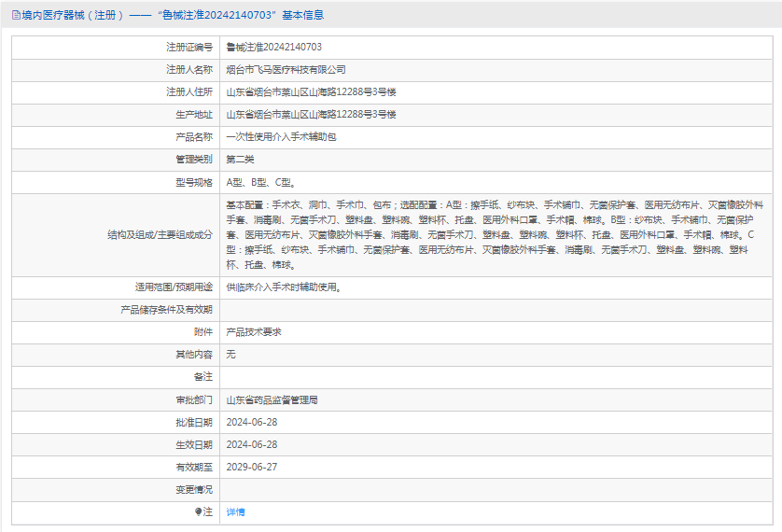Viewport: 782px width, 532px height.
Task: Select the 第二类 management class value
Action: [x=240, y=159]
